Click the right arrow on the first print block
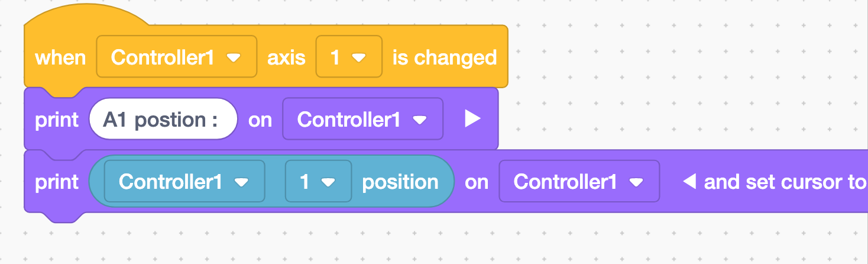 pos(472,119)
